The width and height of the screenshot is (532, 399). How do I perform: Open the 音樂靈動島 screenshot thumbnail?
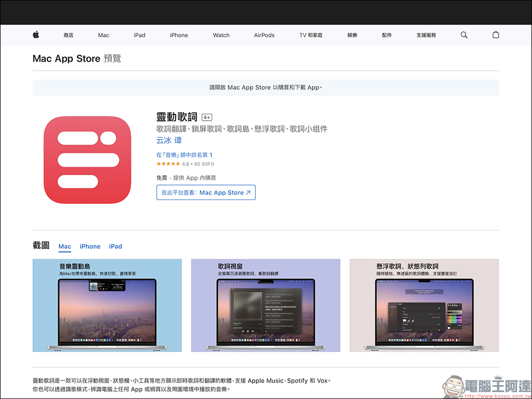(107, 305)
